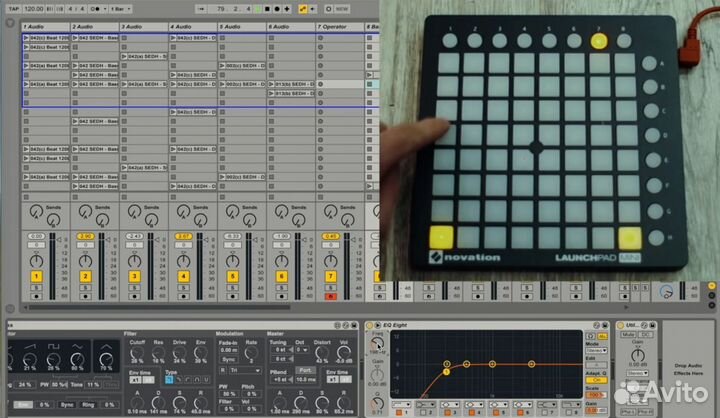Image resolution: width=720 pixels, height=418 pixels.
Task: Click the TAP tempo button
Action: [x=14, y=9]
